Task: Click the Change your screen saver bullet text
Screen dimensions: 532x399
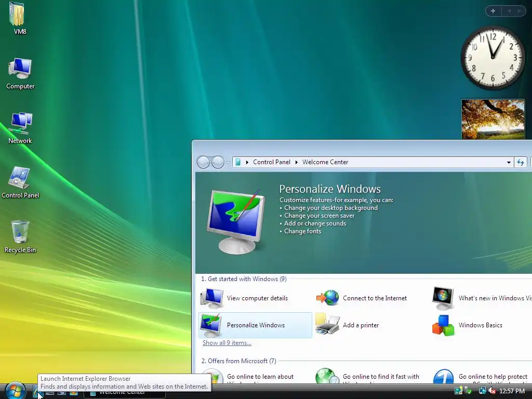Action: point(319,216)
